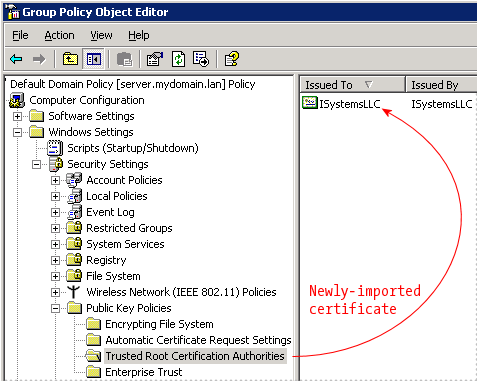The image size is (477, 381).
Task: Click the Local Policies icon
Action: [x=75, y=196]
